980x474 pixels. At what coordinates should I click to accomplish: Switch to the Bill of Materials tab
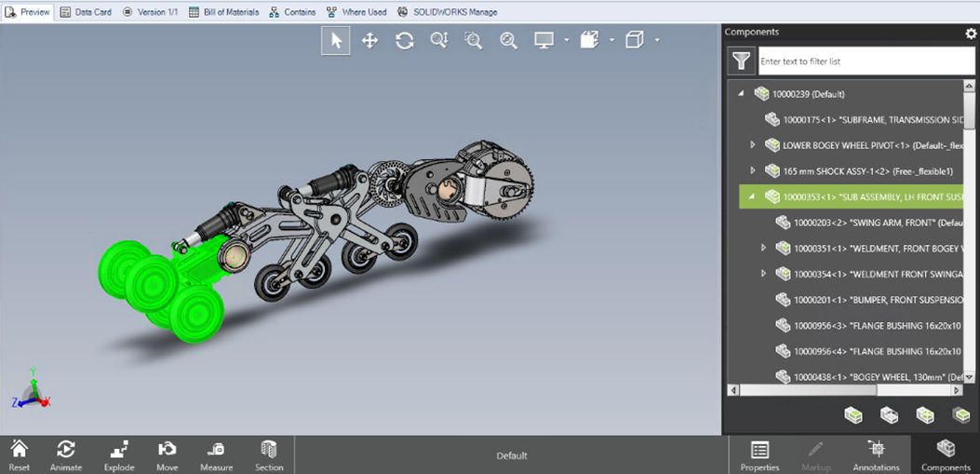224,12
